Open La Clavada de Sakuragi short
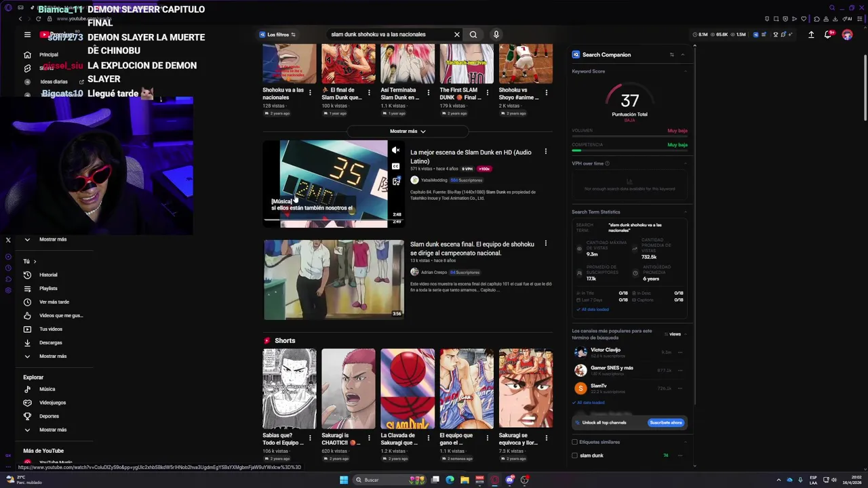The height and width of the screenshot is (488, 868). 408,389
